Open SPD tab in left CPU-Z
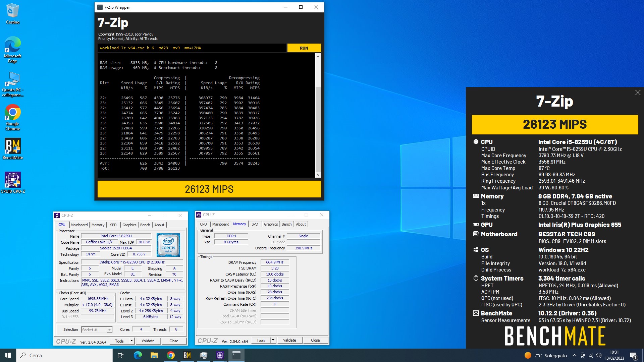Screen dimensions: 644x362 pos(113,225)
